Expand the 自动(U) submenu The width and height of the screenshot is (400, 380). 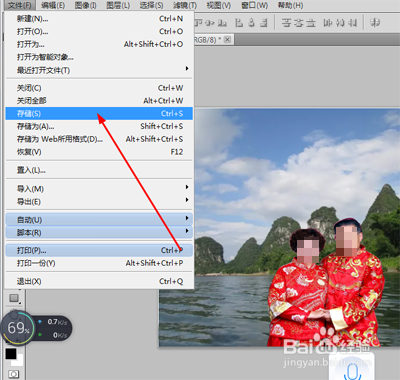(x=99, y=220)
